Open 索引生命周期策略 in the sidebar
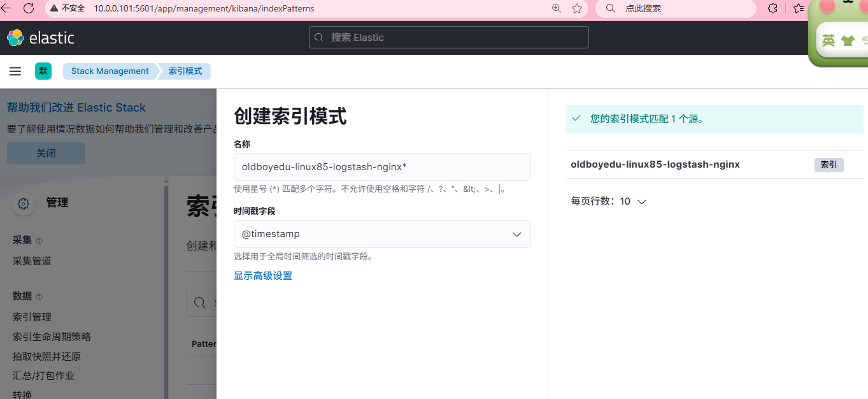This screenshot has height=399, width=868. coord(52,337)
